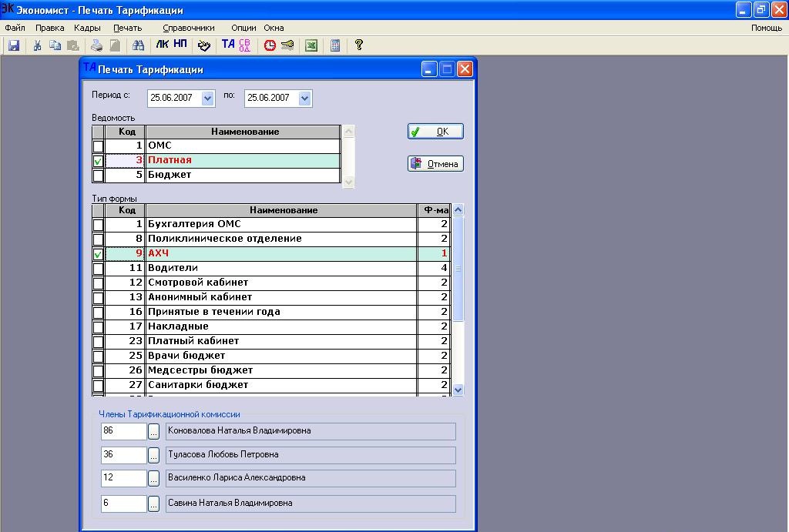Click the Paste icon in toolbar

(x=73, y=45)
